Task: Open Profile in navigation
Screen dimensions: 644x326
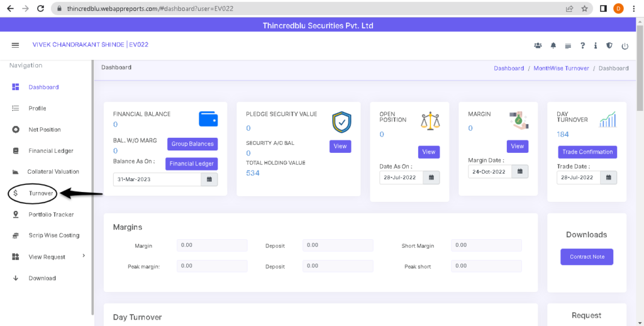Action: [37, 108]
